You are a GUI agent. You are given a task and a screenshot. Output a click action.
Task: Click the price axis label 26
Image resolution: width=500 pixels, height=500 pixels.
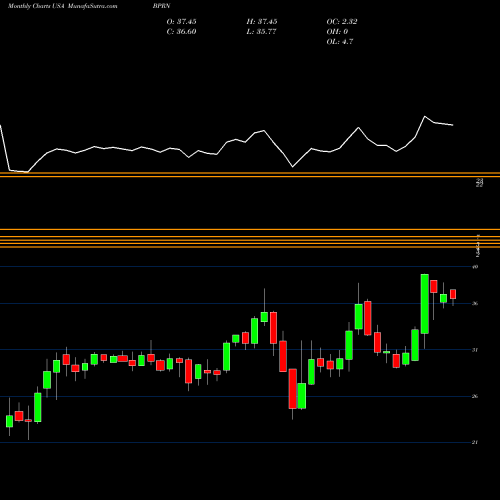(x=475, y=396)
